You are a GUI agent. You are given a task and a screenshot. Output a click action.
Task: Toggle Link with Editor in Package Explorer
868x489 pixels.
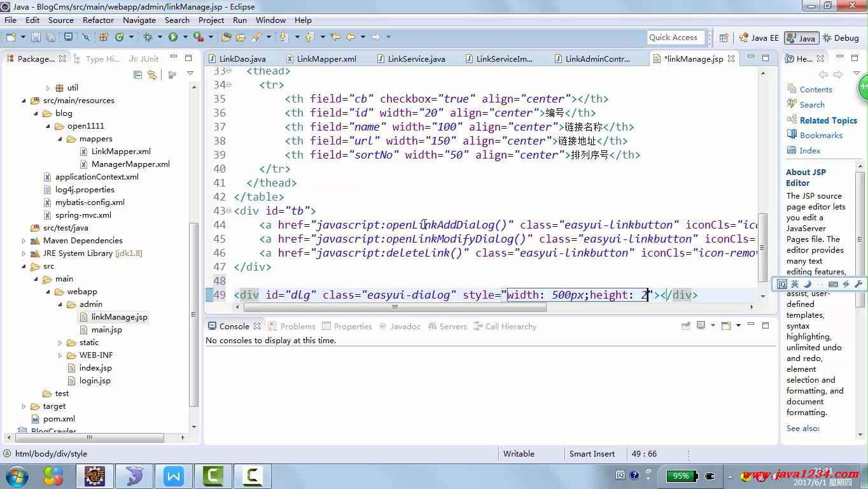coord(152,74)
